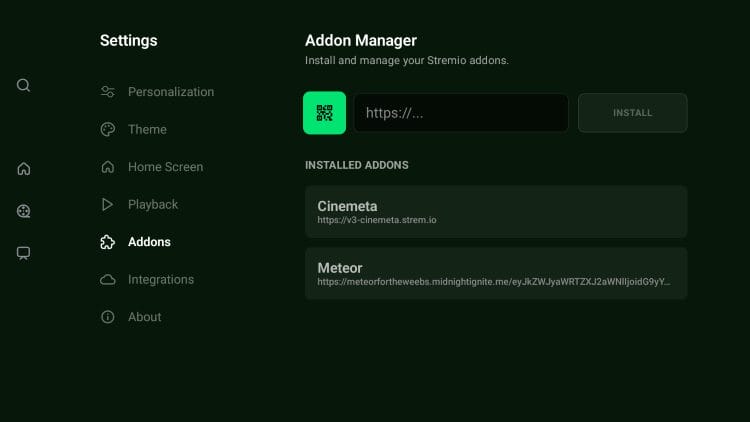Select the Meteor addon card
Image resolution: width=750 pixels, height=422 pixels.
pyautogui.click(x=496, y=274)
